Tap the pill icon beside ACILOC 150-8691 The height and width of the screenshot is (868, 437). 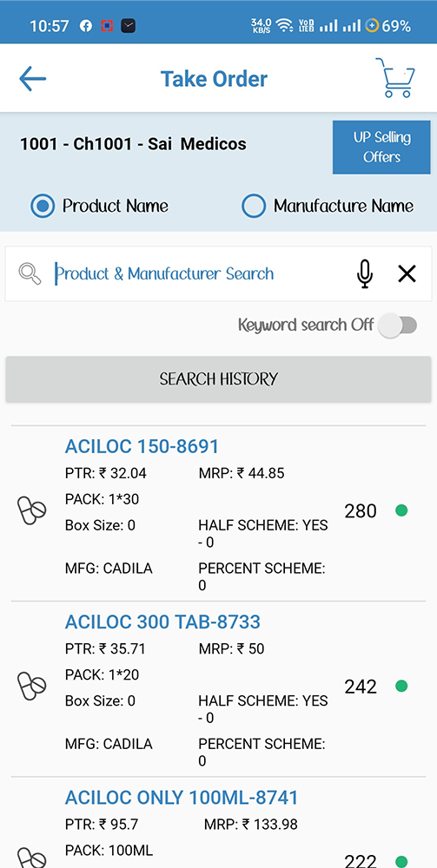[31, 510]
